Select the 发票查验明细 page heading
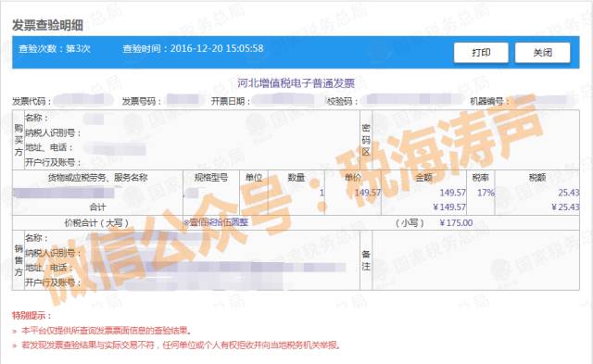Screen dimensions: 593x364 point(47,25)
